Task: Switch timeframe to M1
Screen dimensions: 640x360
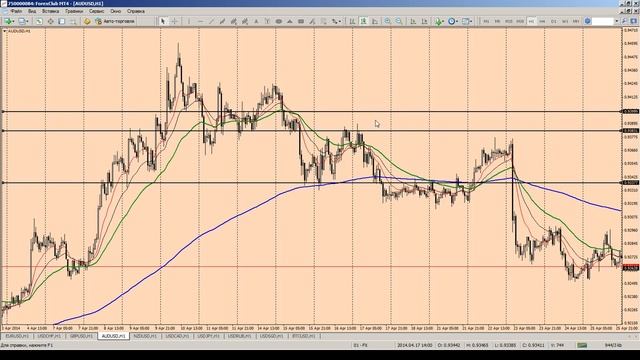Action: [486, 21]
